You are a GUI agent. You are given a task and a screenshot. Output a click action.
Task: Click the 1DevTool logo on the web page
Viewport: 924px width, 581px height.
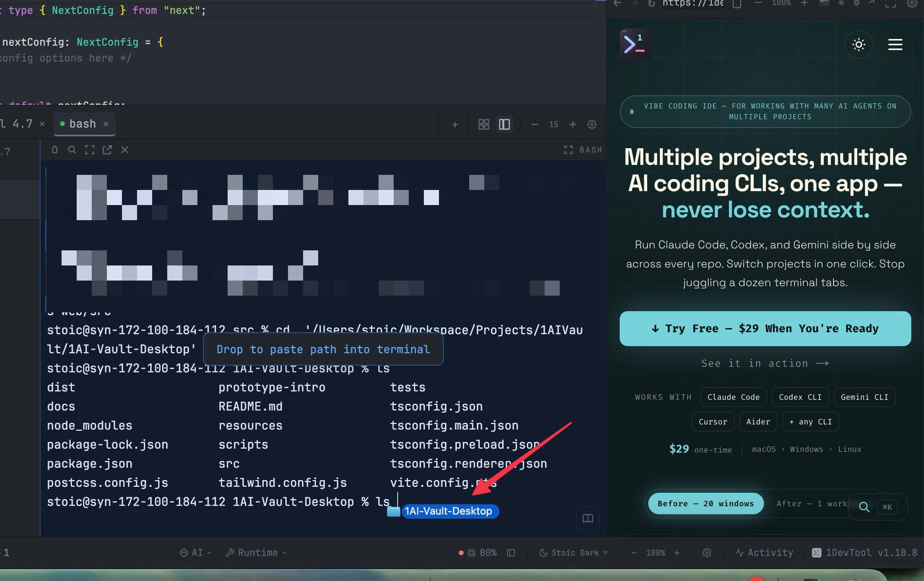[635, 44]
